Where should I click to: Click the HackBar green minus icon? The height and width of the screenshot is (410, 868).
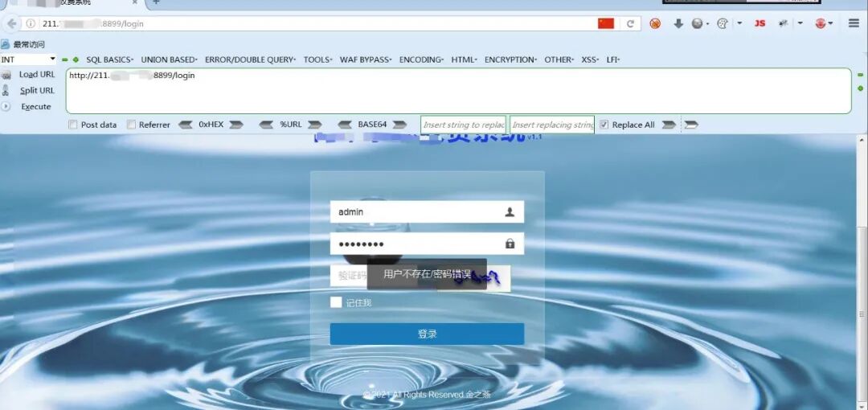65,59
